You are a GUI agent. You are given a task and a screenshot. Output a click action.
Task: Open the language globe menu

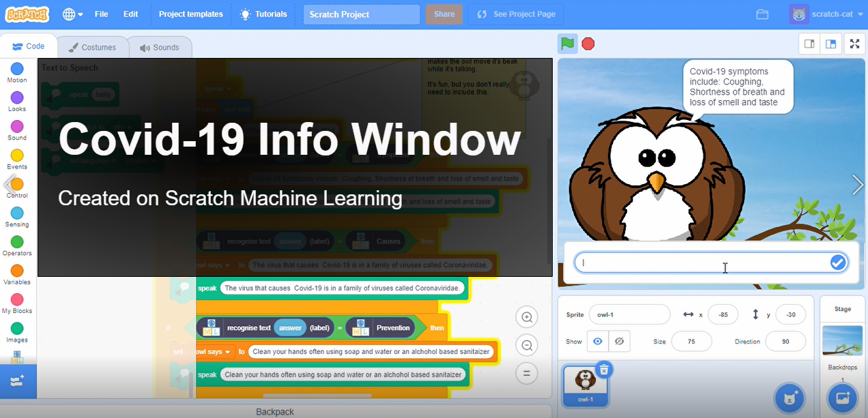(72, 14)
